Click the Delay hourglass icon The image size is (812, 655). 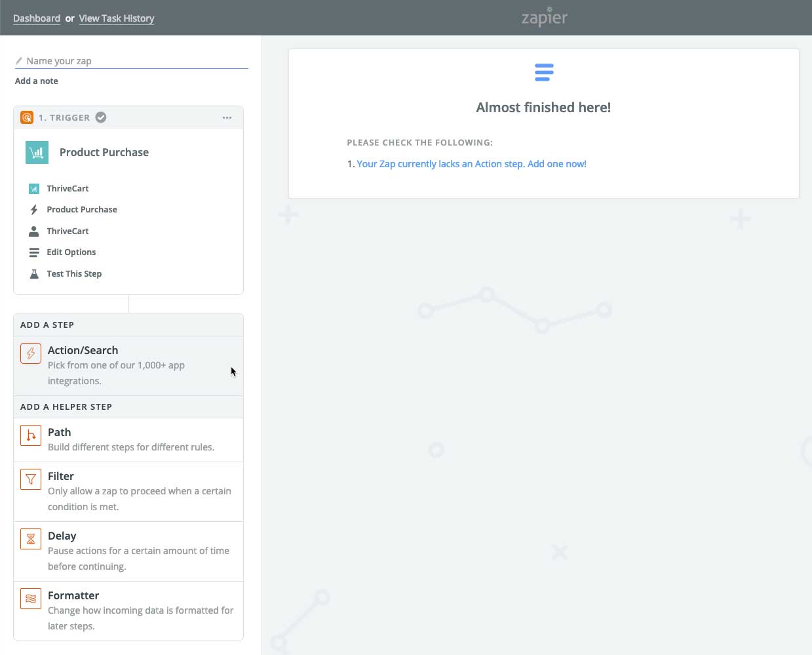[x=31, y=539]
